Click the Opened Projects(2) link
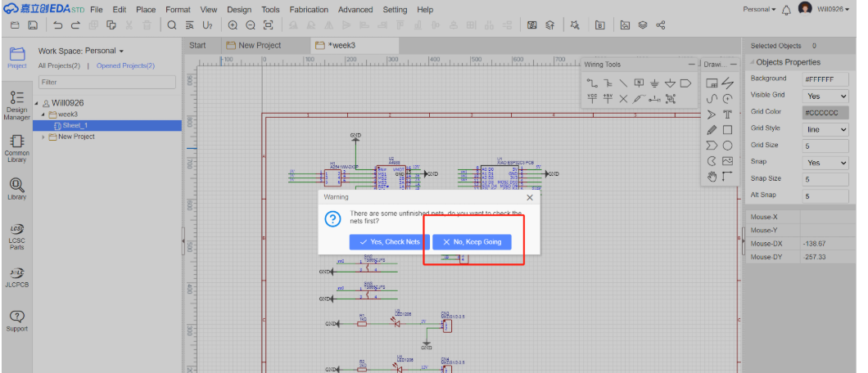This screenshot has height=373, width=868. coord(125,65)
